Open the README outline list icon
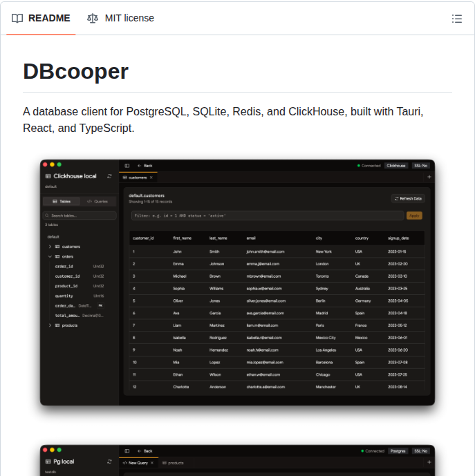475x476 pixels. click(457, 19)
